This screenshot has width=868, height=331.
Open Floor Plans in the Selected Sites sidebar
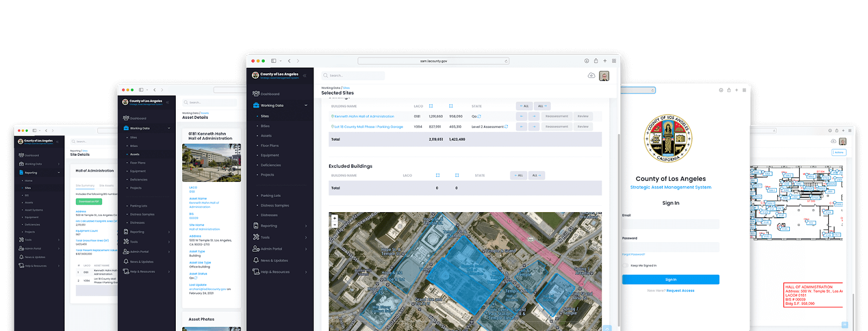click(270, 145)
